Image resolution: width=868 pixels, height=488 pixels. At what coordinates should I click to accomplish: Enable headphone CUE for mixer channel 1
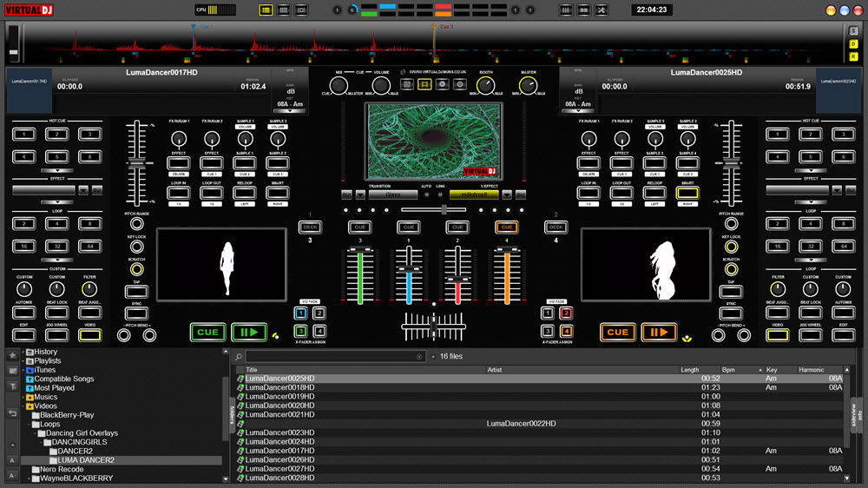pos(409,228)
